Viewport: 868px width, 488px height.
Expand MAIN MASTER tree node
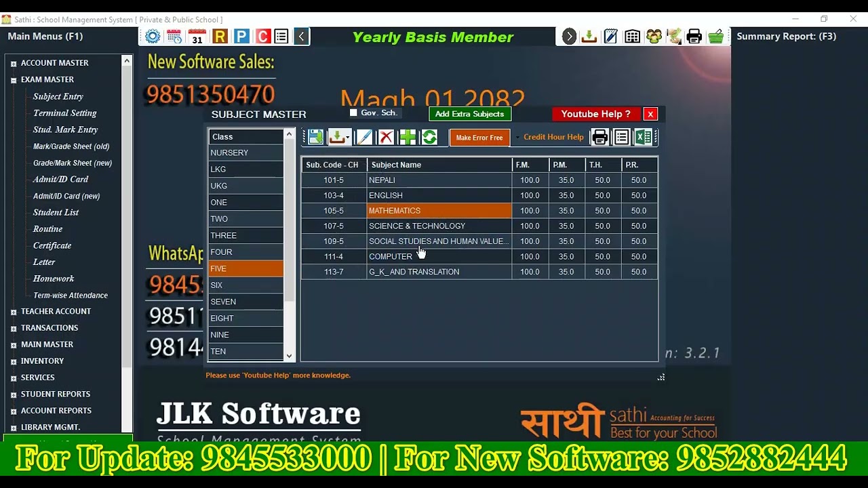14,345
